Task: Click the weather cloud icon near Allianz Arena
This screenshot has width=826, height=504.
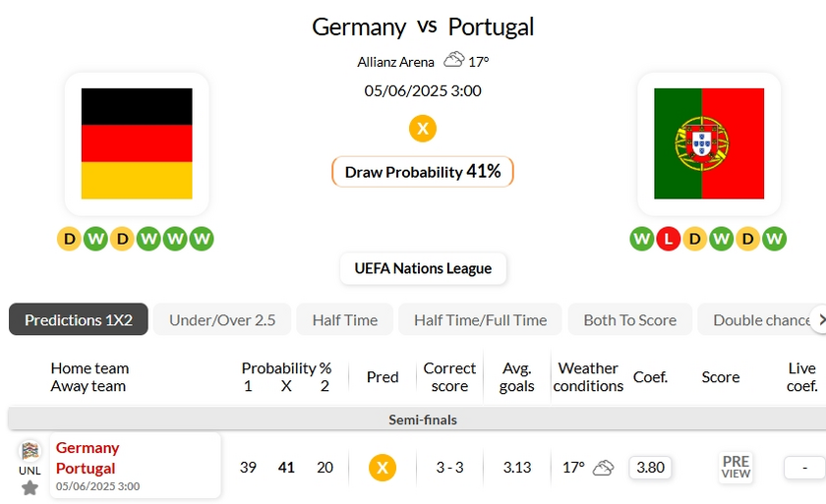Action: [453, 60]
